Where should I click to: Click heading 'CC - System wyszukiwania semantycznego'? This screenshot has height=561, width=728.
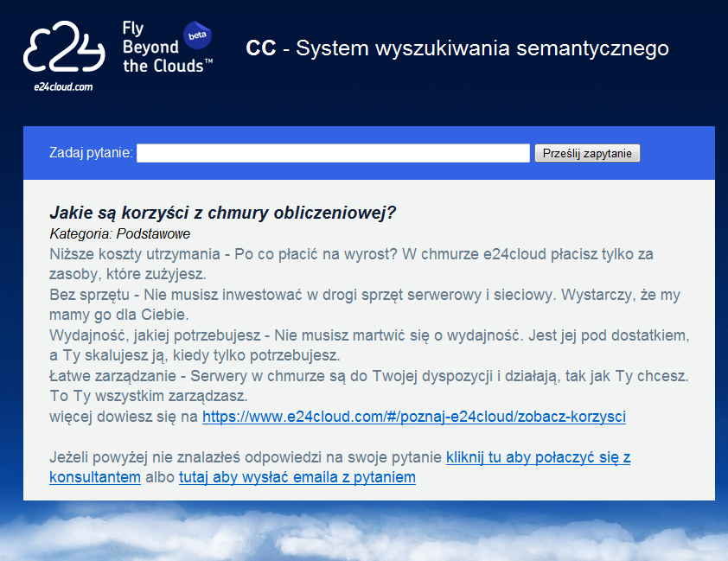click(457, 48)
